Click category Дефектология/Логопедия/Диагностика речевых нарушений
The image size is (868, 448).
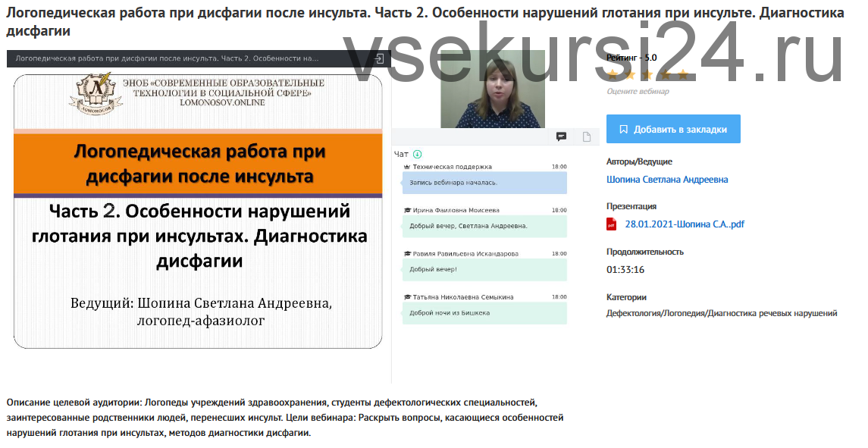[x=721, y=313]
